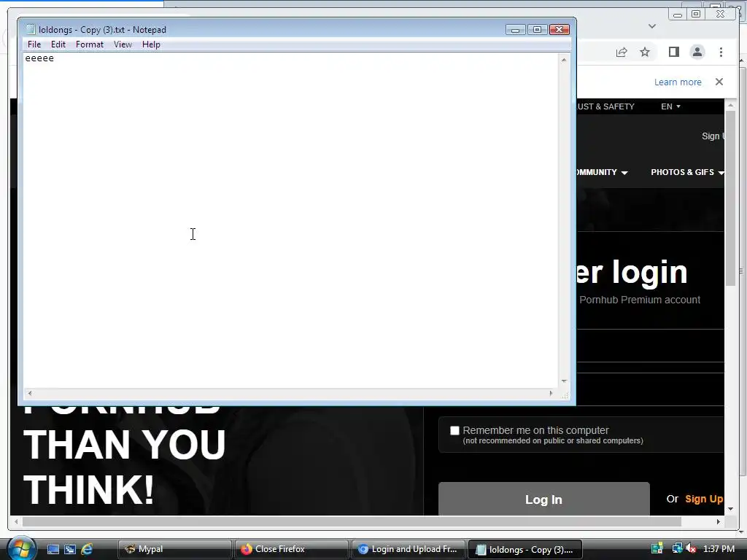Click the Notepad vertical scrollbar down arrow
The image size is (747, 560).
click(x=564, y=381)
